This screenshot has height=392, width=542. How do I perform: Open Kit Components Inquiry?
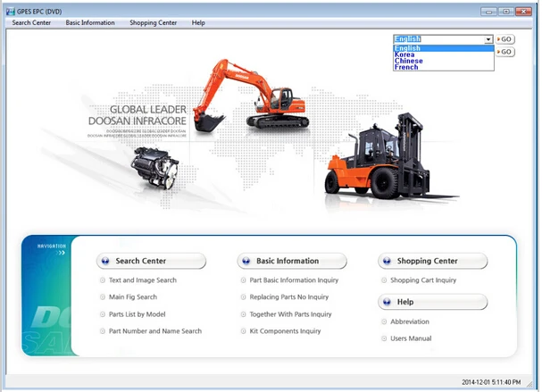[285, 331]
